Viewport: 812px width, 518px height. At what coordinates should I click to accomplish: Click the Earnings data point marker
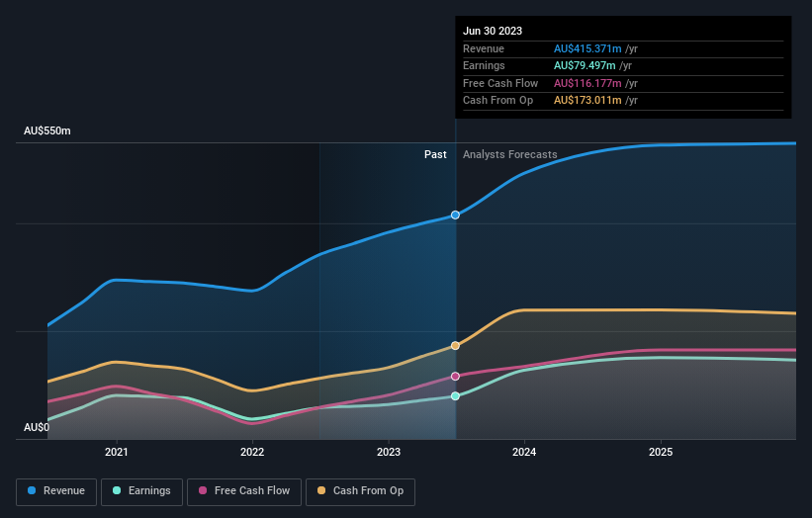click(455, 395)
